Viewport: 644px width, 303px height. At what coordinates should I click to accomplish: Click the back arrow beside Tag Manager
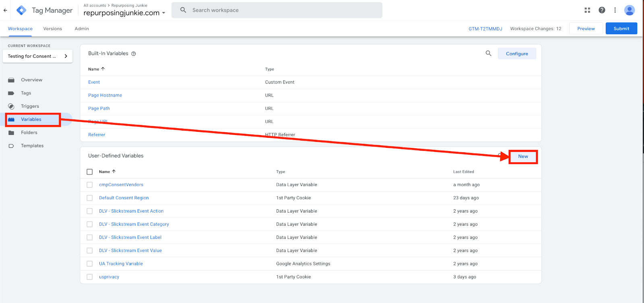5,10
